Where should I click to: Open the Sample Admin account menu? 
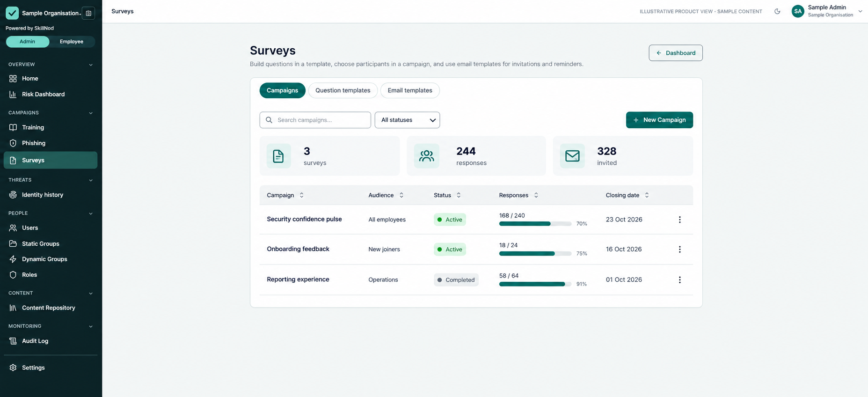(x=827, y=11)
